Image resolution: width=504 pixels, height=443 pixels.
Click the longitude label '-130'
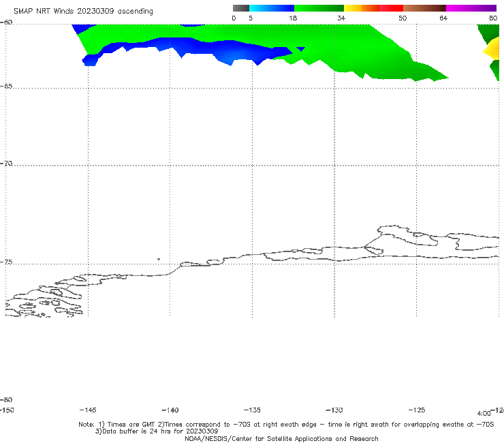[x=334, y=410]
